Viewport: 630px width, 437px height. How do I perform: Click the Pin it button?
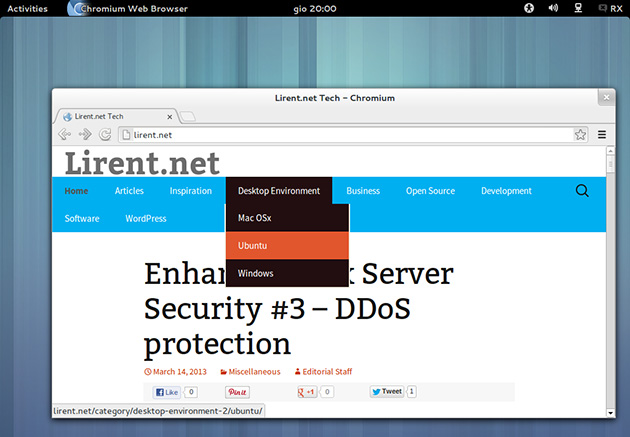click(237, 392)
